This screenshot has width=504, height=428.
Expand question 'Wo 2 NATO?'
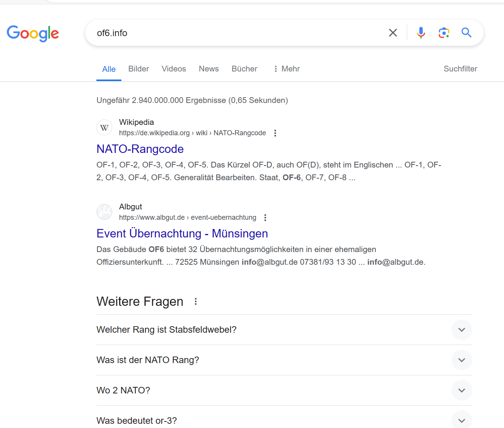284,390
